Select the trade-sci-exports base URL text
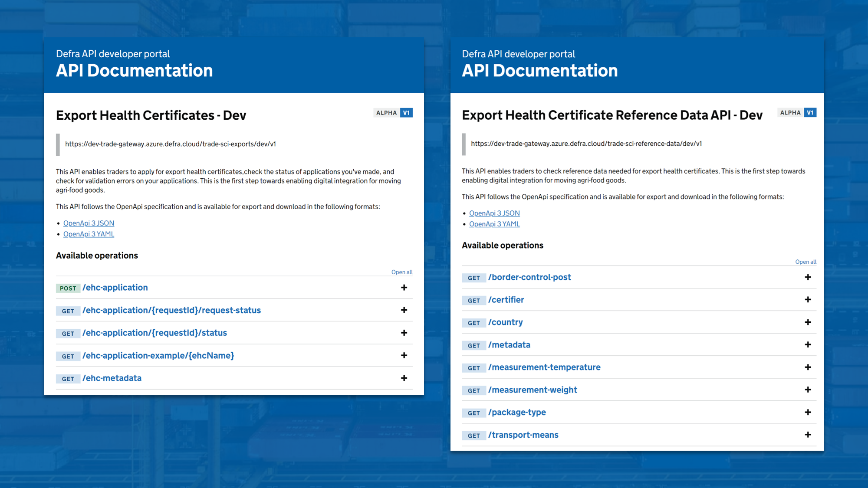The image size is (868, 488). 171,144
